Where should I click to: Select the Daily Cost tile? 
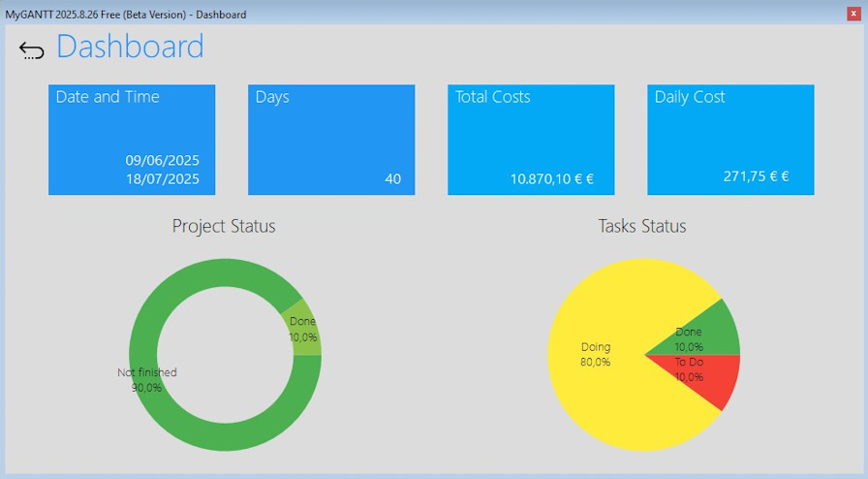(x=730, y=140)
